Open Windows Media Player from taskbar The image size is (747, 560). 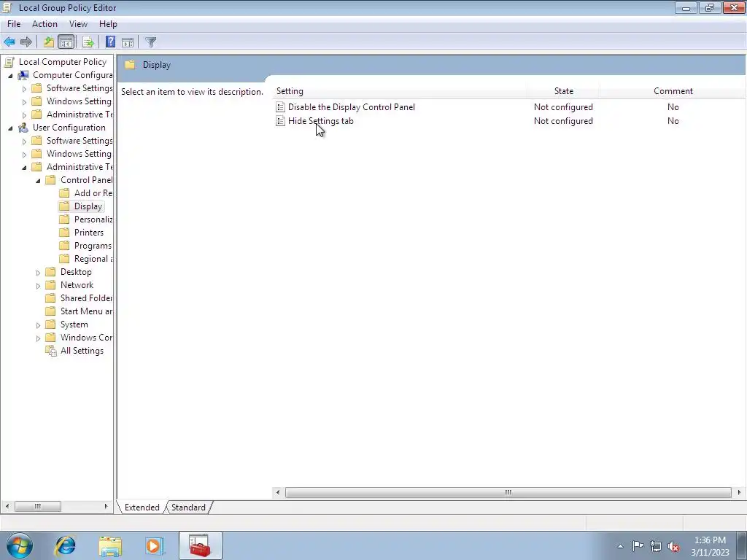(155, 545)
